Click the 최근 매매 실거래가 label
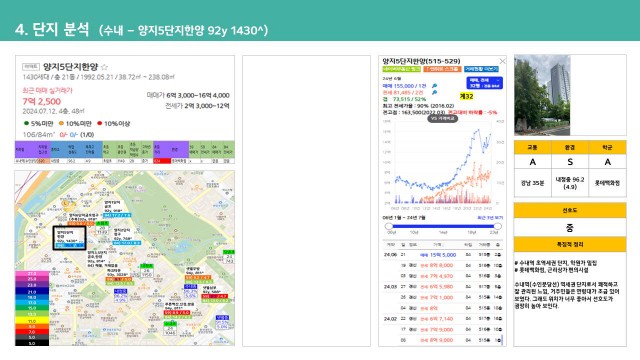Viewport: 640px width, 360px height. [x=47, y=90]
